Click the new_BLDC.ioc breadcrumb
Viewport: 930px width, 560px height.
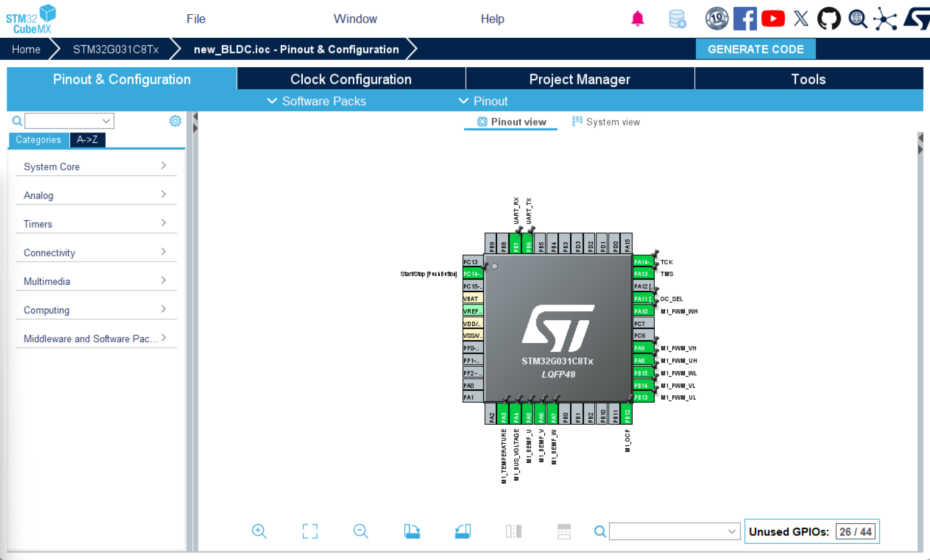[296, 49]
